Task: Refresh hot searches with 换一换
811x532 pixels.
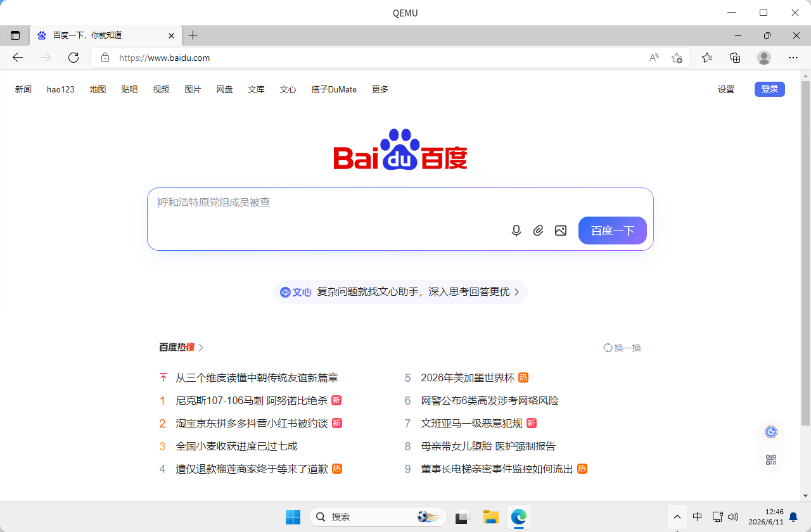Action: tap(622, 348)
